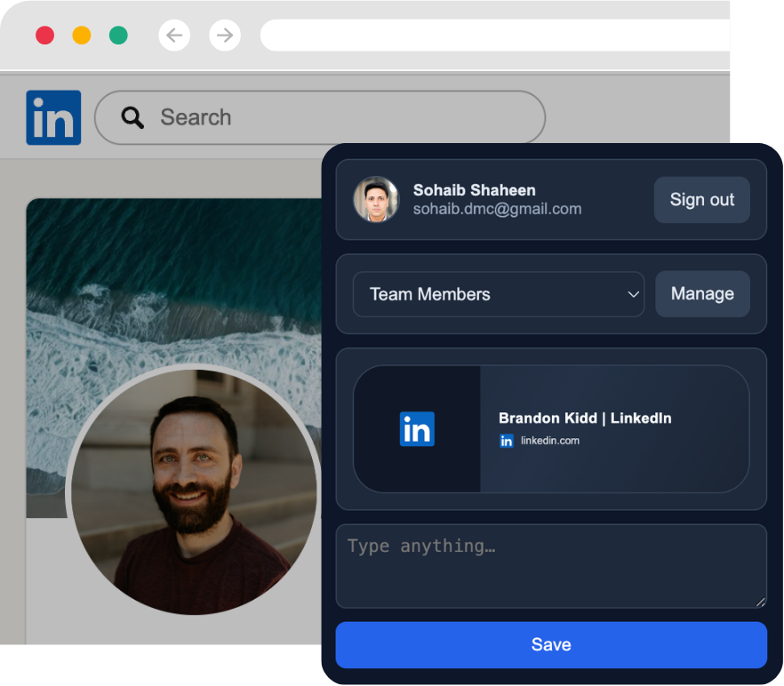784x686 pixels.
Task: Grab the note field resize handle
Action: 760,602
